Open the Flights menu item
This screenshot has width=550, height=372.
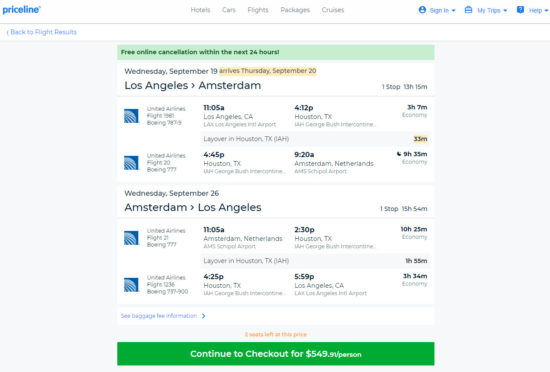click(258, 10)
